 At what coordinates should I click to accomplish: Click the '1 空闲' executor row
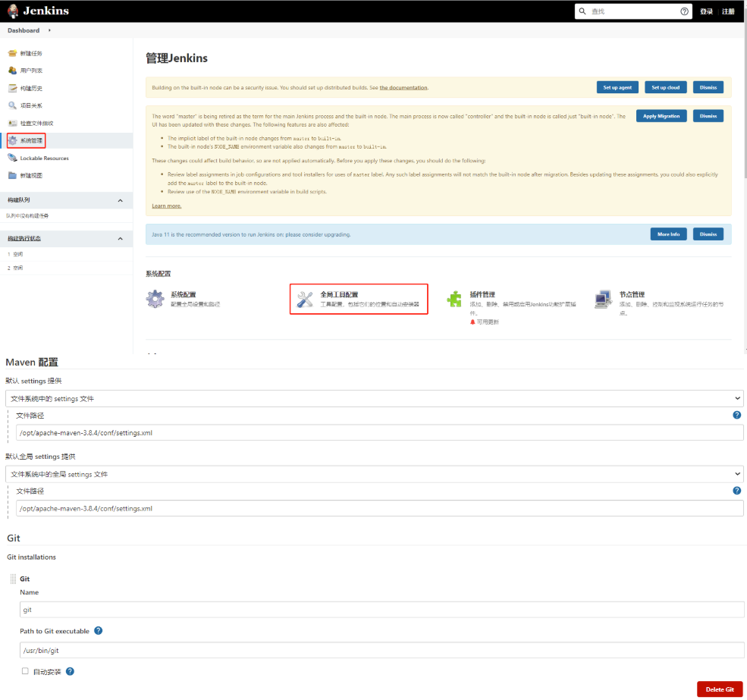66,254
